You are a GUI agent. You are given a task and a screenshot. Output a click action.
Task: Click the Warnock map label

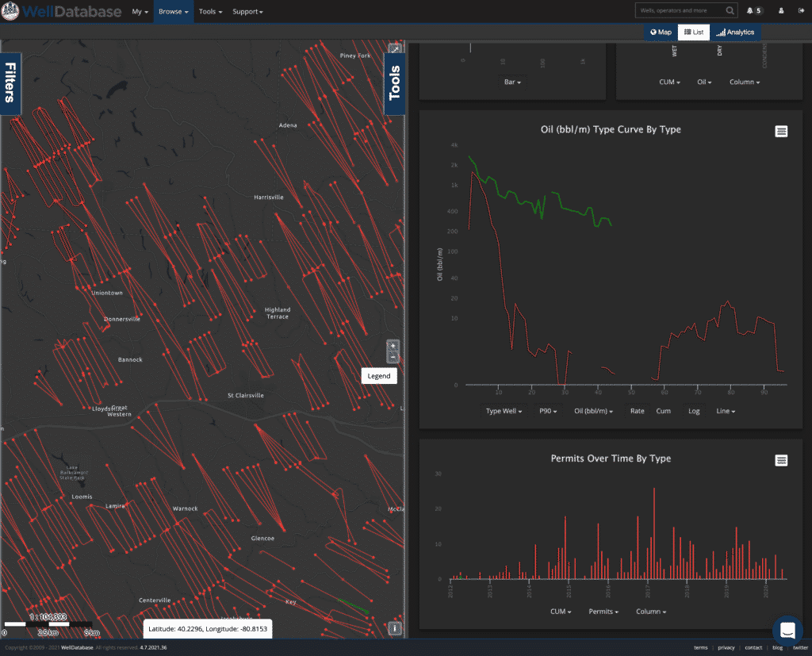(185, 508)
